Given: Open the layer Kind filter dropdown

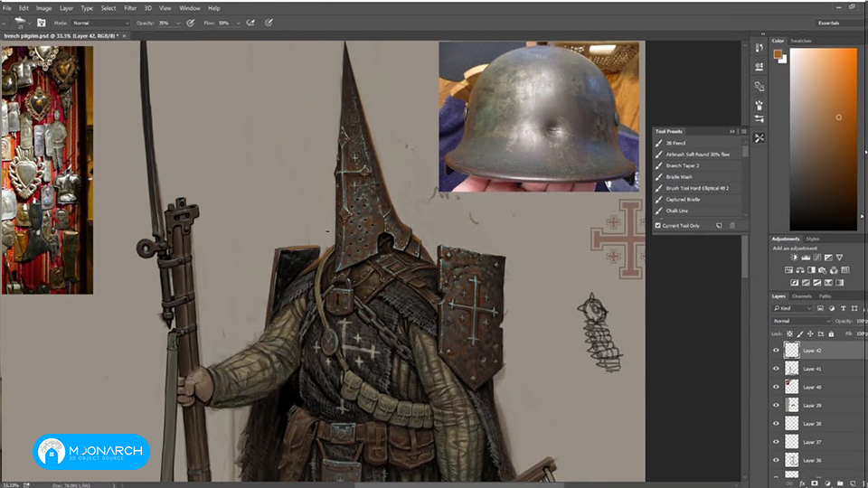Looking at the screenshot, I should [792, 308].
